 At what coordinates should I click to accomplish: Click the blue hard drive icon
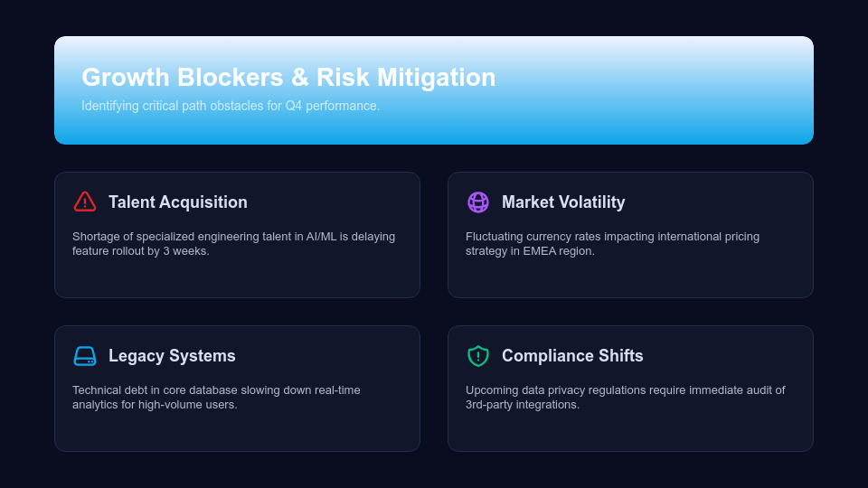tap(85, 355)
